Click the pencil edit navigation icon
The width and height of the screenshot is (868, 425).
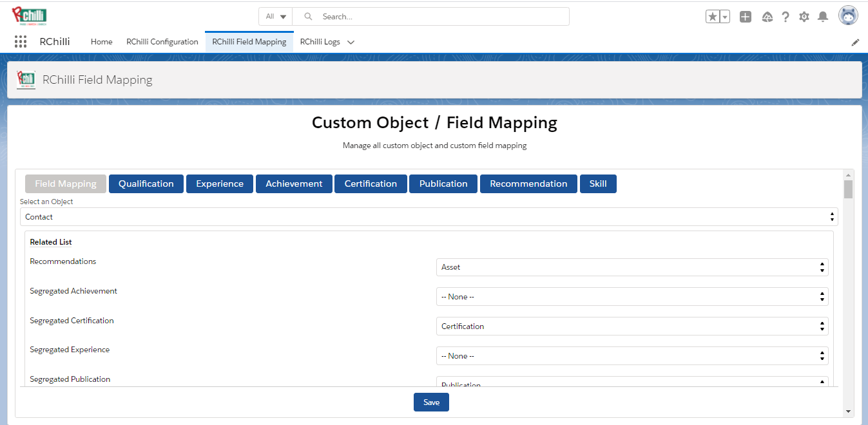click(x=855, y=42)
